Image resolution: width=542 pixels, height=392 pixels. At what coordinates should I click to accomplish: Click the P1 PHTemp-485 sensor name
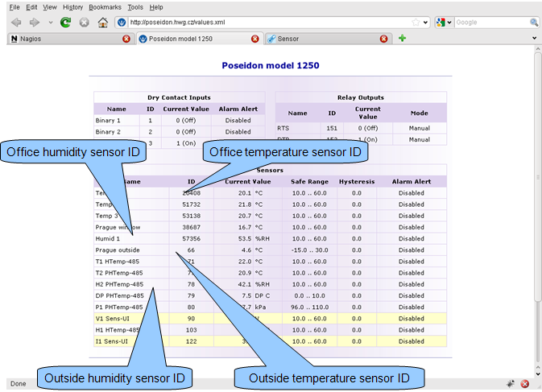pos(119,307)
